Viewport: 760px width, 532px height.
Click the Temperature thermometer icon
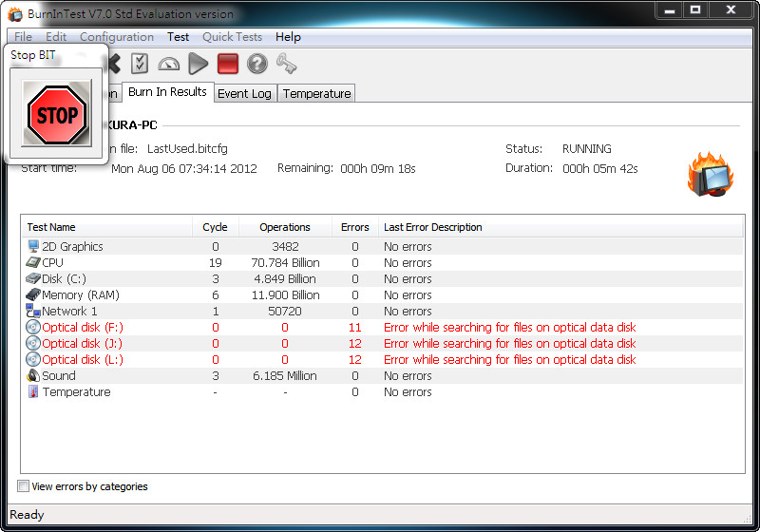click(x=33, y=391)
